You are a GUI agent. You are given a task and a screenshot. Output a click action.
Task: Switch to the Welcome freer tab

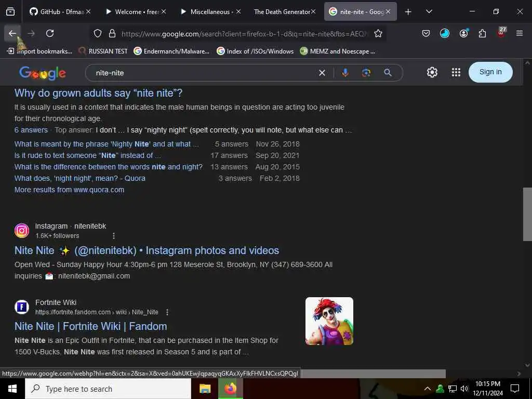pos(136,11)
